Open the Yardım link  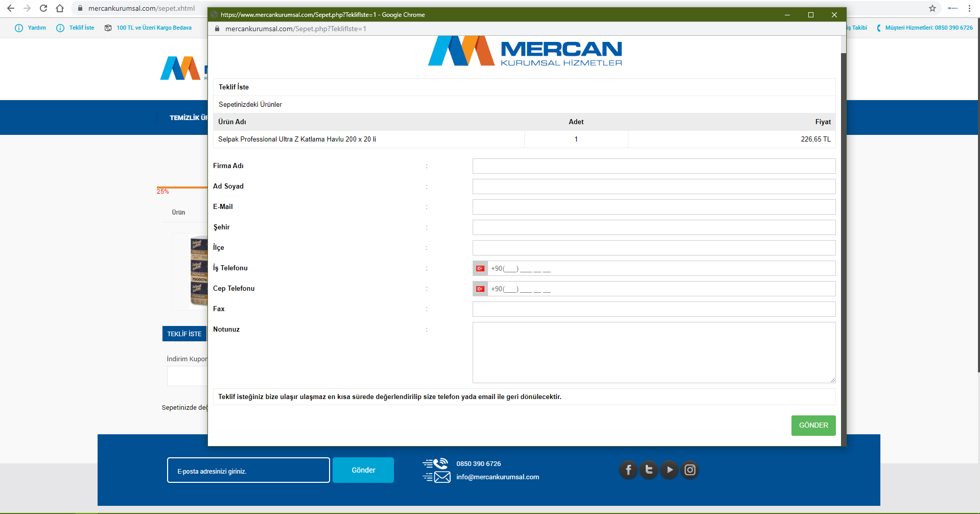coord(37,28)
